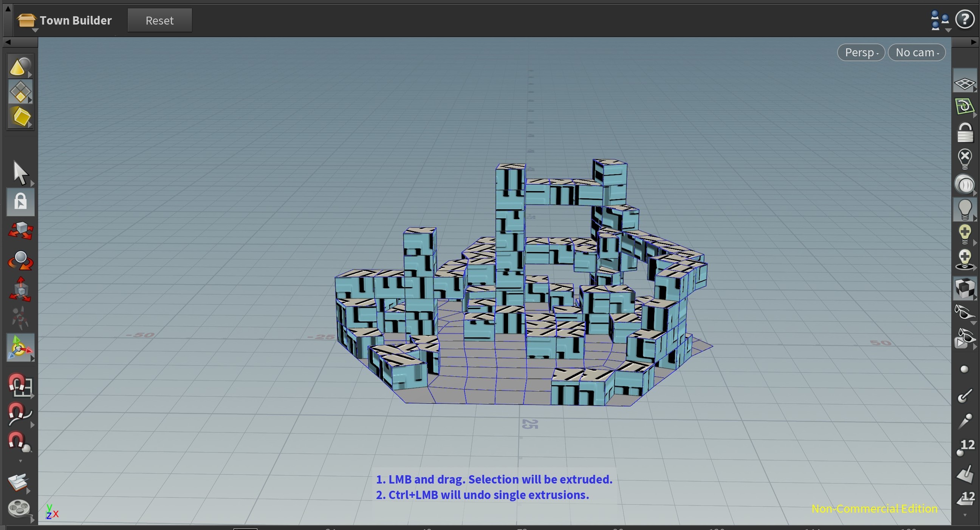Open the viewport help question mark
The image size is (980, 530).
click(x=965, y=20)
